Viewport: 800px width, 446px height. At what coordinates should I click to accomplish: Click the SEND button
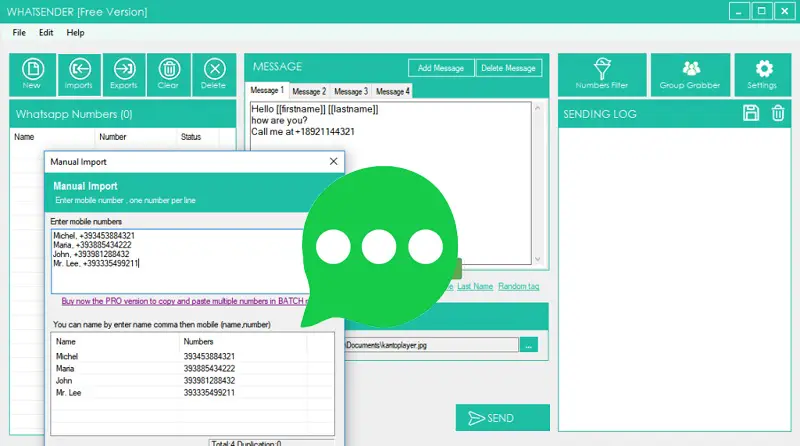coord(503,418)
